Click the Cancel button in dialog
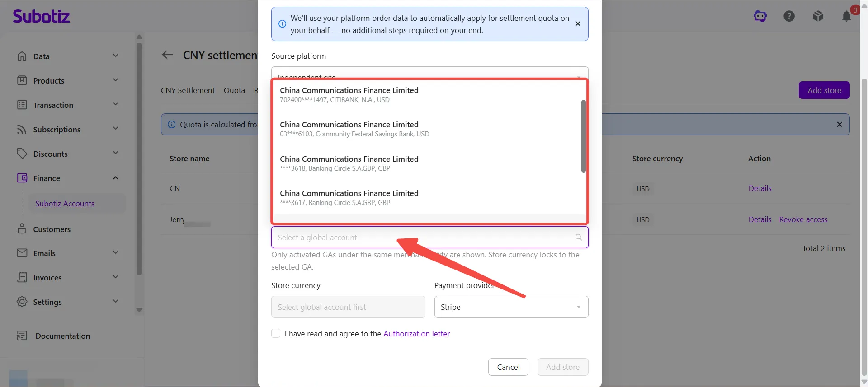 [508, 367]
